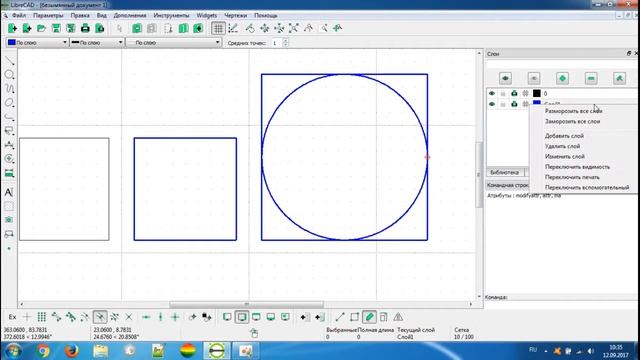Choose 'Удалить слой' in context menu
Image resolution: width=640 pixels, height=360 pixels.
[x=562, y=146]
